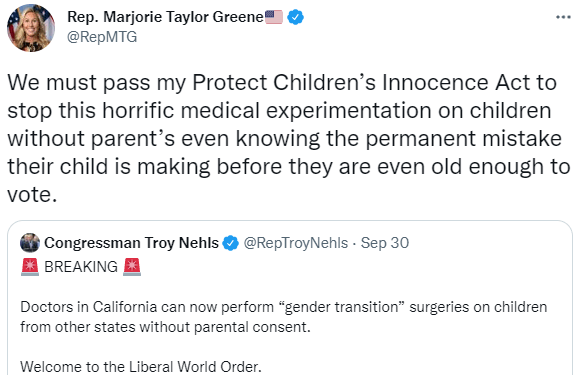Click the main tweet text about Innocence Act
This screenshot has width=584, height=375.
tap(289, 139)
